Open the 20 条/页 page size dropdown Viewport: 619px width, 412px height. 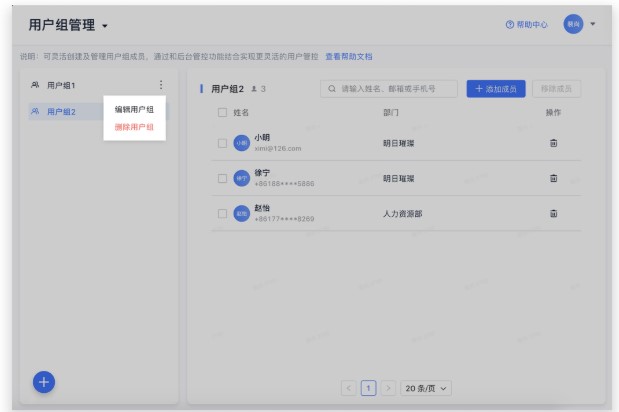pyautogui.click(x=426, y=387)
